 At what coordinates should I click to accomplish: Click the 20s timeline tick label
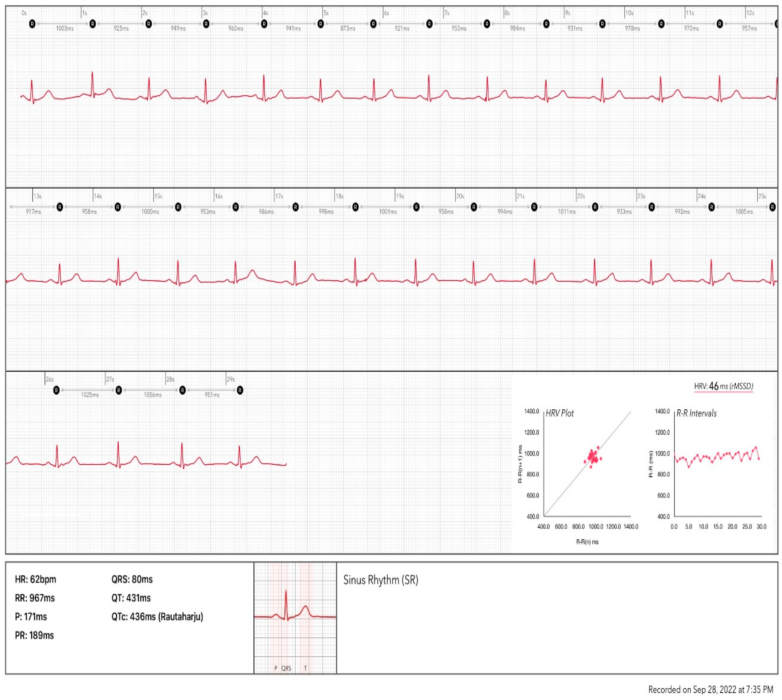click(460, 196)
